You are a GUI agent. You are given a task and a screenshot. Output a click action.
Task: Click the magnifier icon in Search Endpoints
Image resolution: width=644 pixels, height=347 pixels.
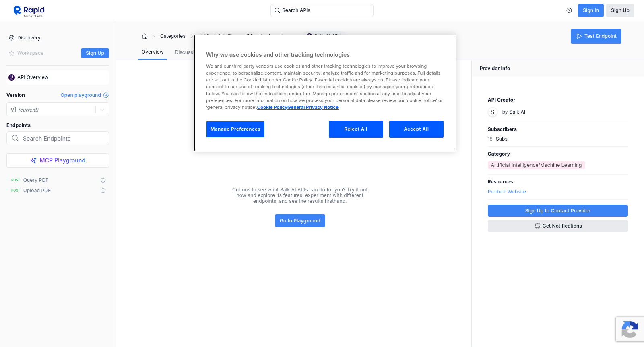click(15, 138)
